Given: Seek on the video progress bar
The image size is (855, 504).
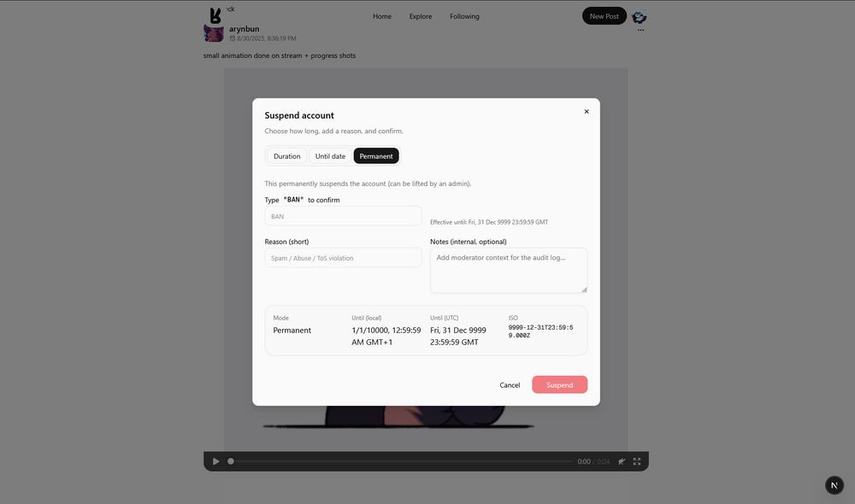Looking at the screenshot, I should point(401,461).
